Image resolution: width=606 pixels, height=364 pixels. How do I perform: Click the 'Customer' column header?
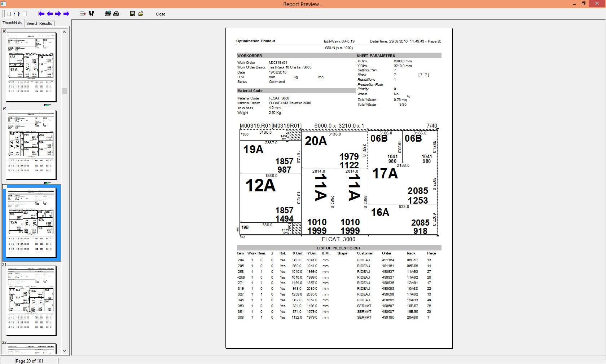tap(365, 253)
